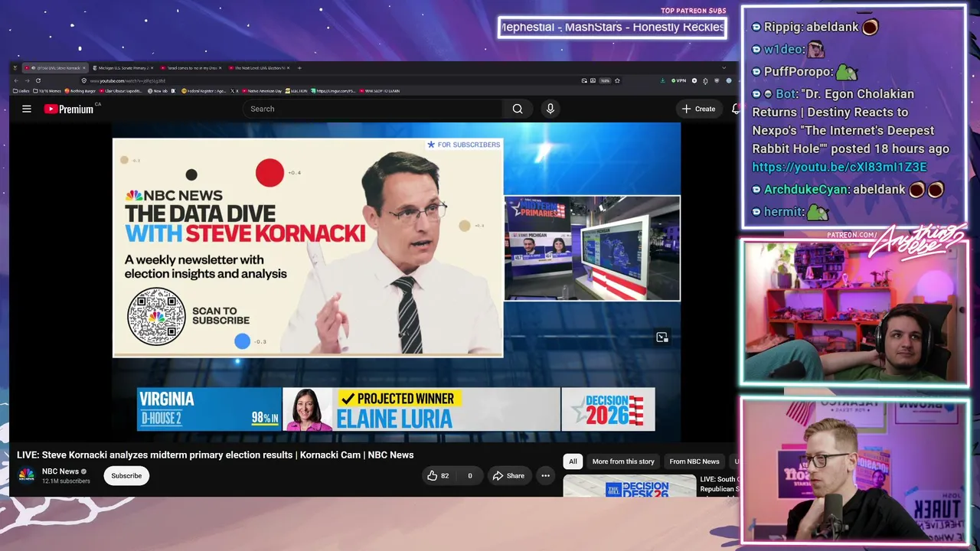The image size is (980, 551).
Task: Open the browser extensions puzzle icon
Action: tap(706, 80)
